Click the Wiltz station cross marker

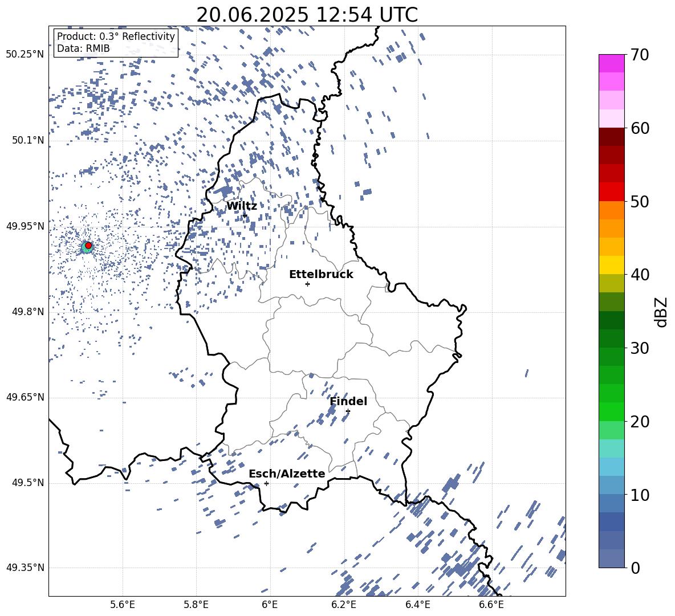pyautogui.click(x=245, y=215)
